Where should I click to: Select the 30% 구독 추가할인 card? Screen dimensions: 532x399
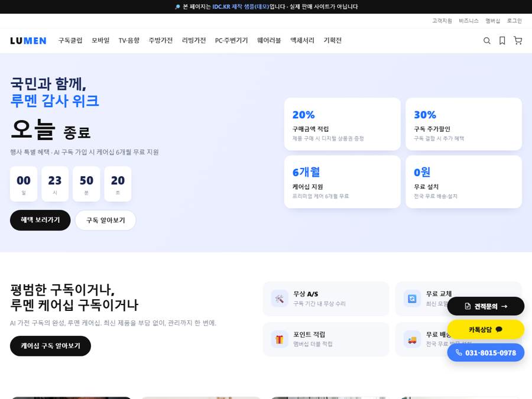click(x=464, y=124)
